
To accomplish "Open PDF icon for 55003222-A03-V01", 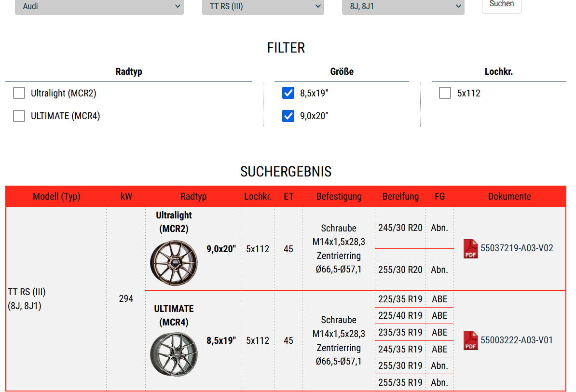I will click(x=470, y=340).
